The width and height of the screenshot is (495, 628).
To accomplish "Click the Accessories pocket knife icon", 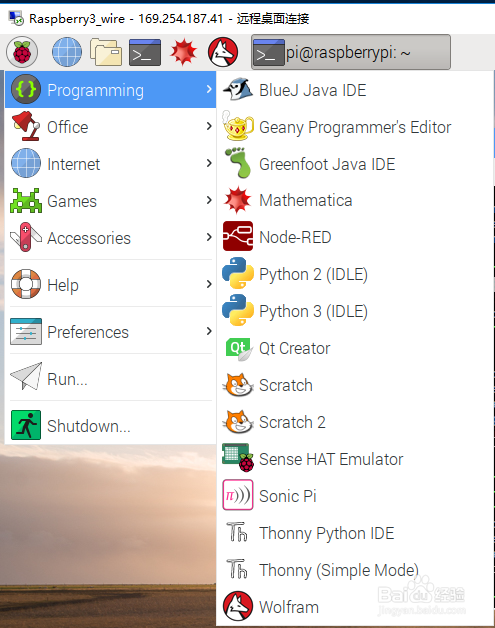I will click(x=26, y=237).
